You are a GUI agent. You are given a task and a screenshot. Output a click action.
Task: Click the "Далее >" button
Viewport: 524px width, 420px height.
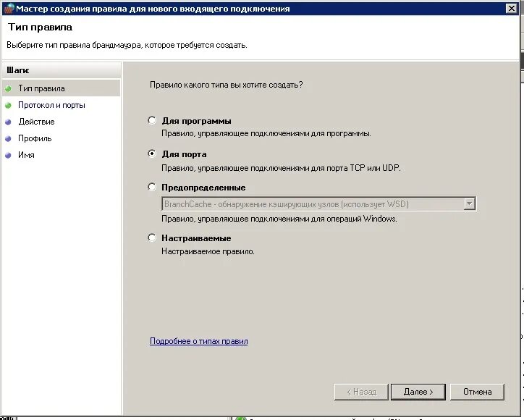click(x=418, y=392)
